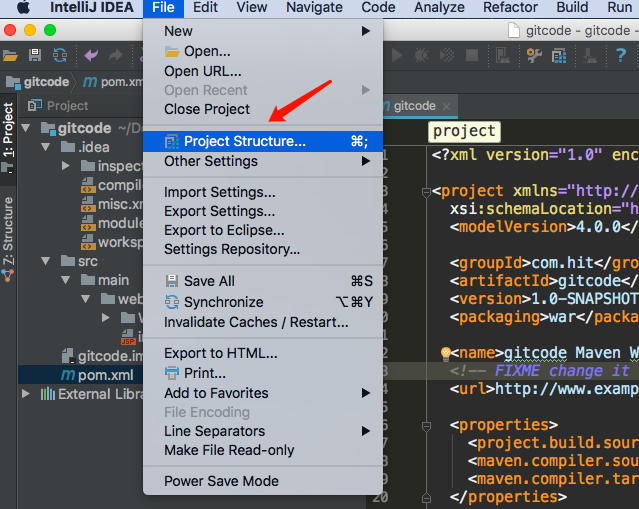Expand the Add to Favorites submenu
Viewport: 639px width, 509px height.
pyautogui.click(x=263, y=393)
